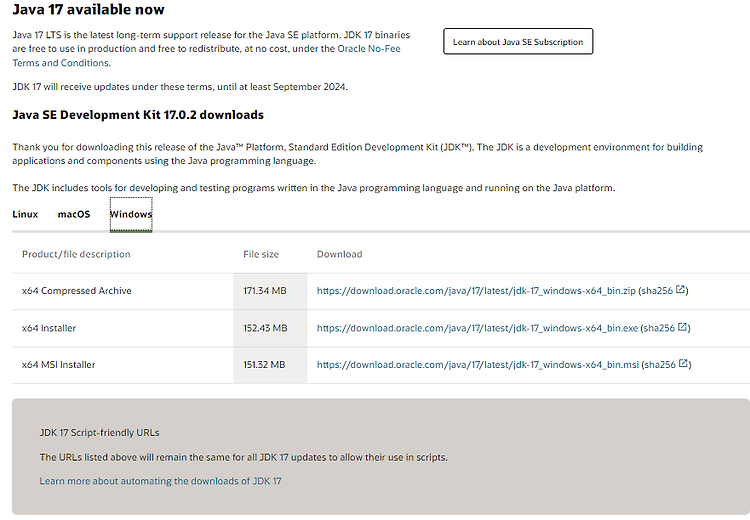750x520 pixels.
Task: Click the URLs listed above will remain sentence
Action: point(243,457)
